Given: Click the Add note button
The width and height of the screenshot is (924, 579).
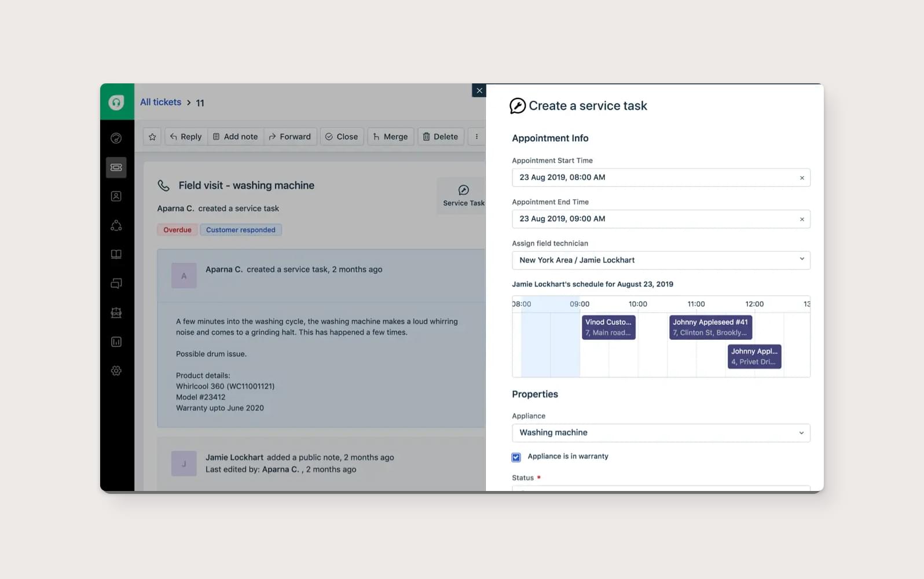Looking at the screenshot, I should point(235,137).
